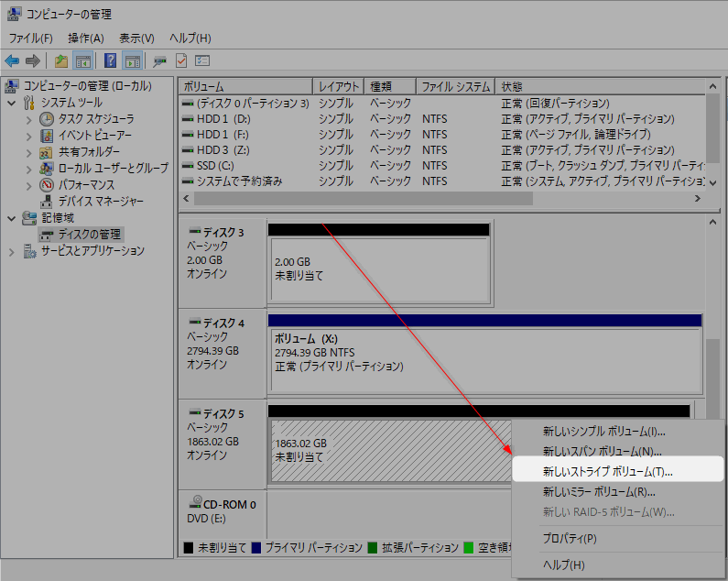Select the HDD 1 (F:) volume row
This screenshot has height=581, width=728.
click(x=442, y=135)
